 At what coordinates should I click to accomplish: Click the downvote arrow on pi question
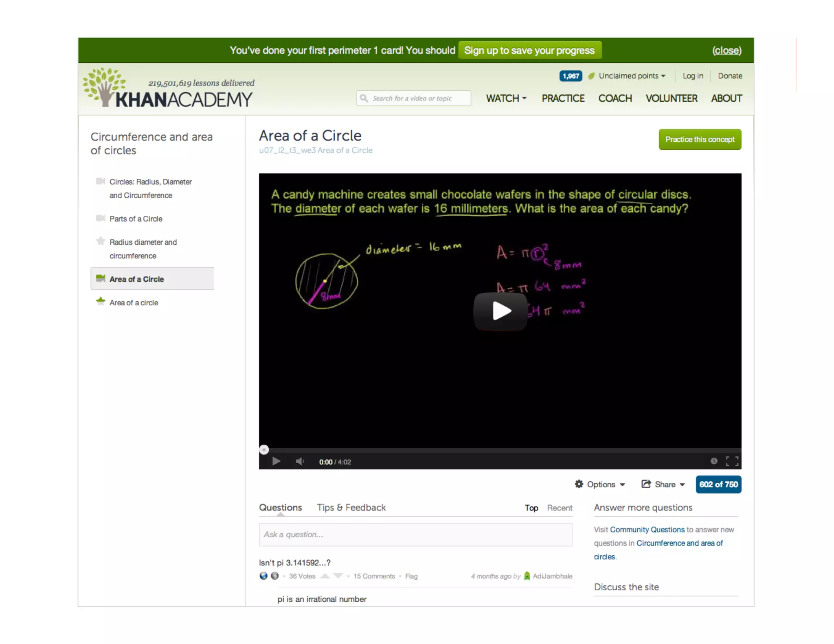(x=338, y=576)
